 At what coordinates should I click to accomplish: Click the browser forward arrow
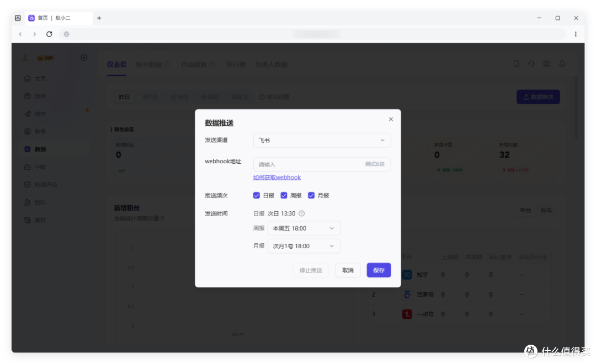coord(35,34)
